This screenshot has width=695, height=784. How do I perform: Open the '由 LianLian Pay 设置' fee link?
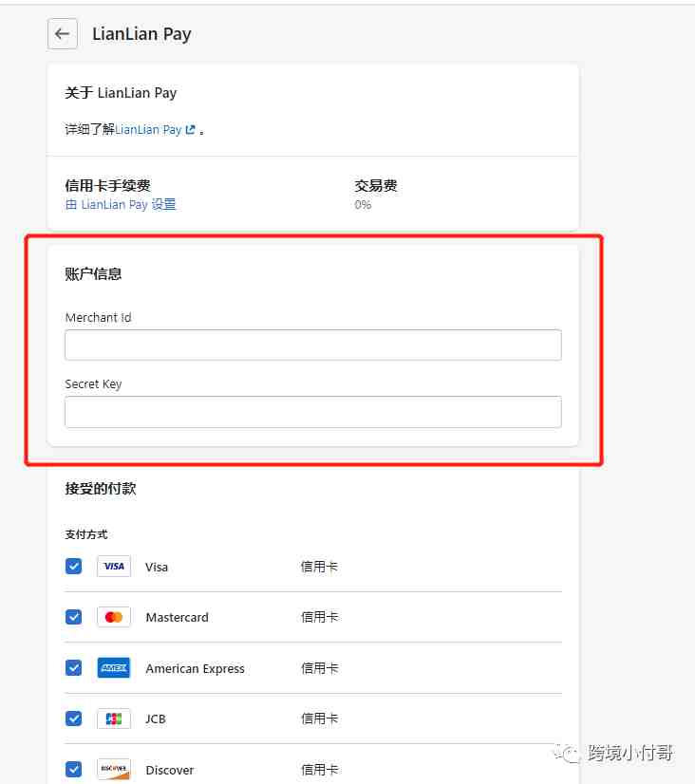121,204
